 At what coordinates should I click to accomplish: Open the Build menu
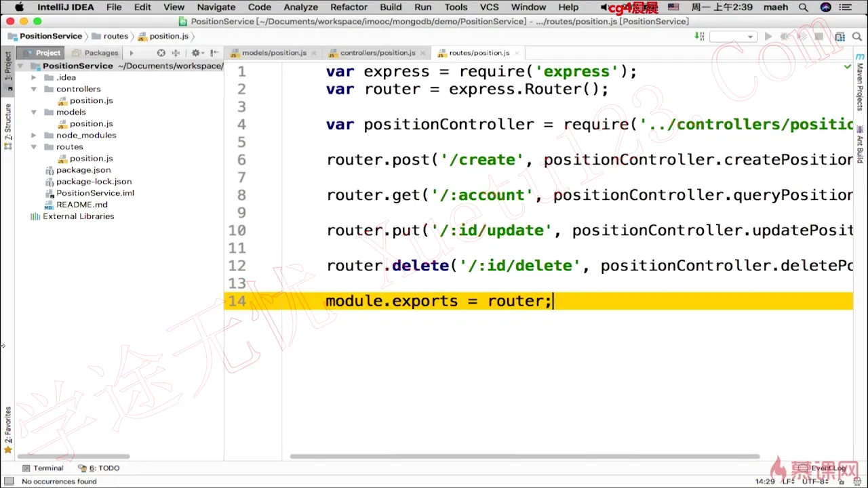pos(391,7)
